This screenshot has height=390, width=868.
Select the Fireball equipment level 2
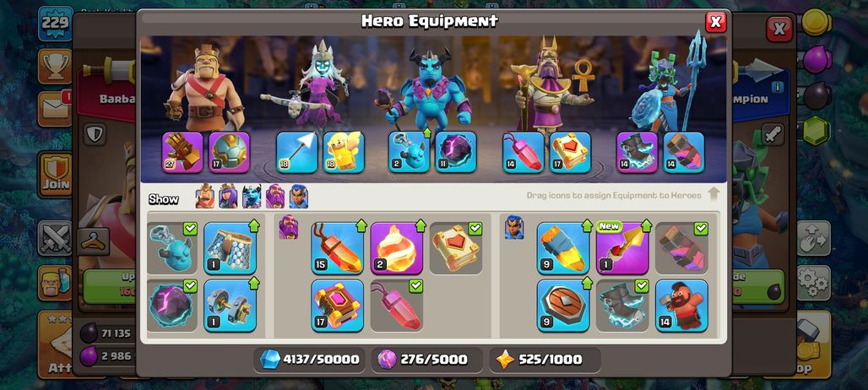click(396, 248)
